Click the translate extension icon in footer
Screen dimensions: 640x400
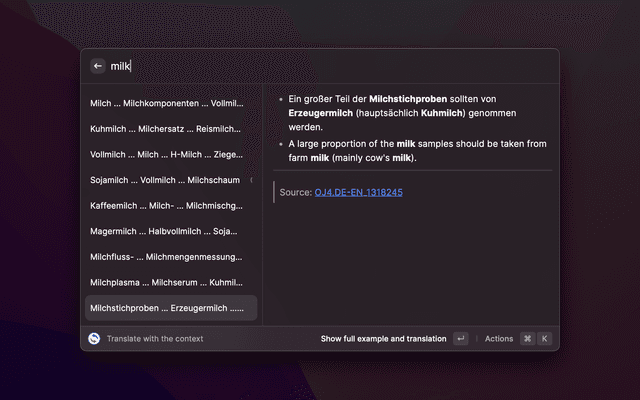pos(94,339)
